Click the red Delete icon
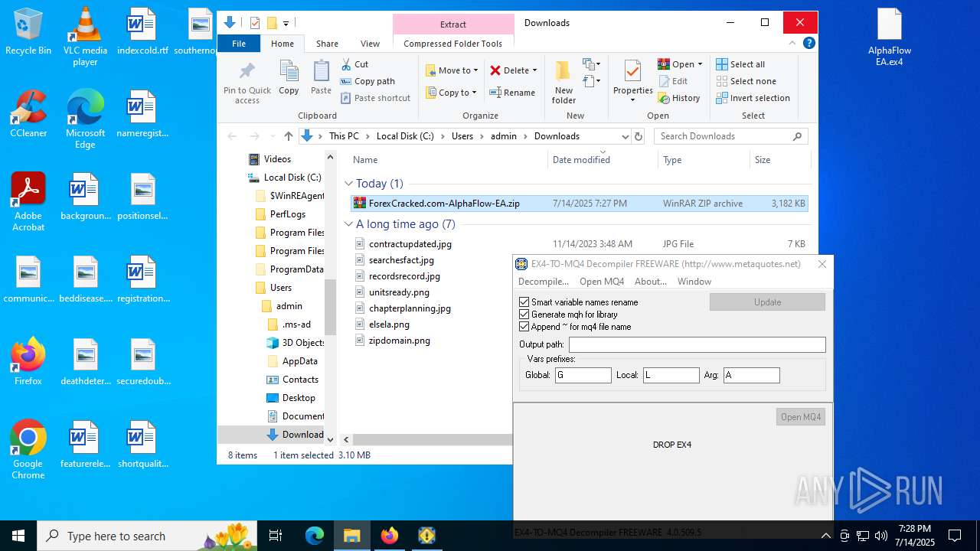980x551 pixels. point(495,70)
